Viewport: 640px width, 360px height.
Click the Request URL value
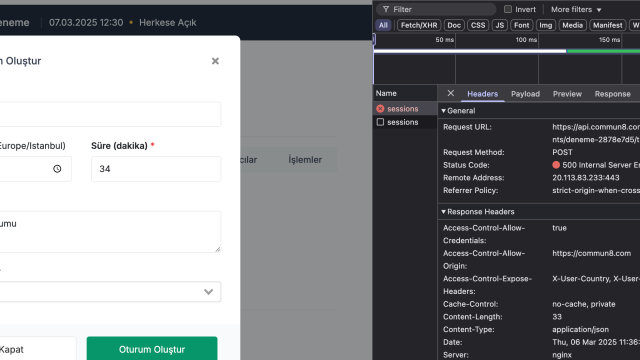(x=596, y=133)
